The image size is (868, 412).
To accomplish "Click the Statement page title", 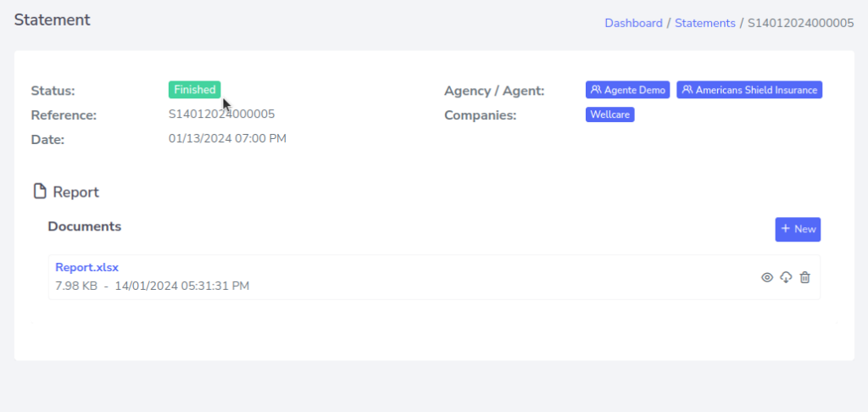I will (52, 19).
